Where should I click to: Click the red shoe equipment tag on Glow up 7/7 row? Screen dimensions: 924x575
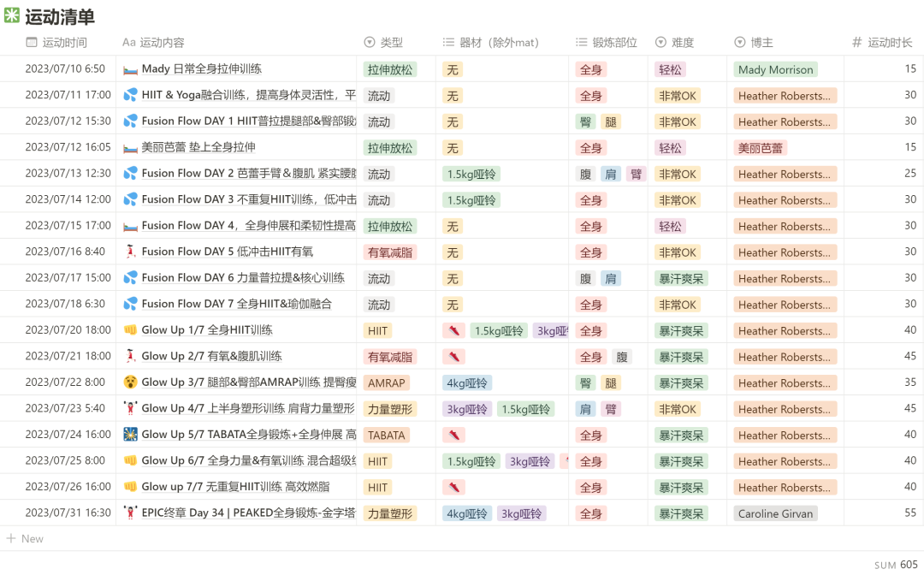point(453,488)
